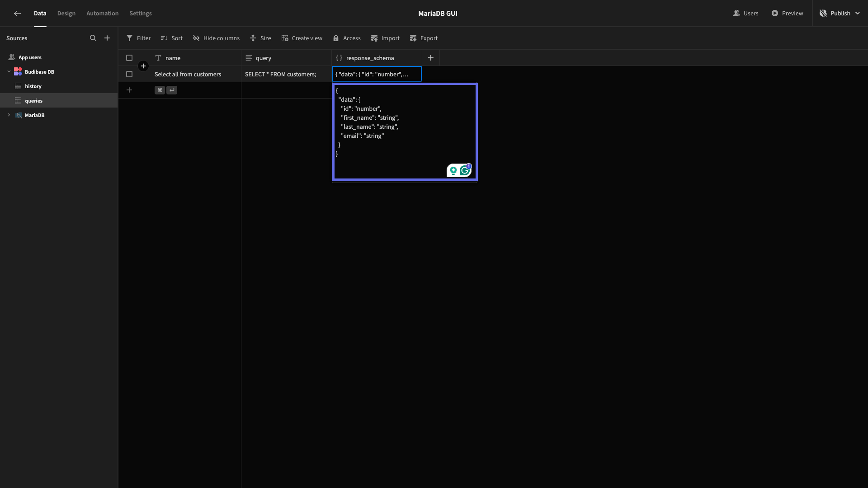Switch to the Data tab
The image size is (868, 488).
coord(40,13)
